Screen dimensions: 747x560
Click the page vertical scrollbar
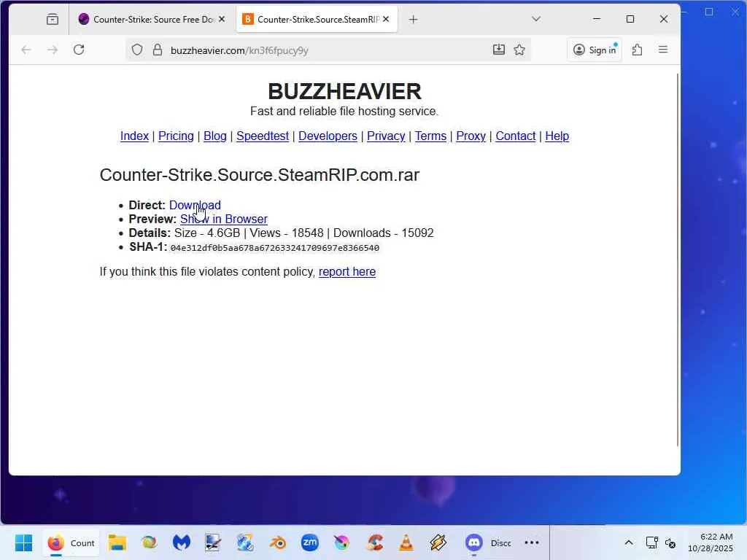[678, 260]
